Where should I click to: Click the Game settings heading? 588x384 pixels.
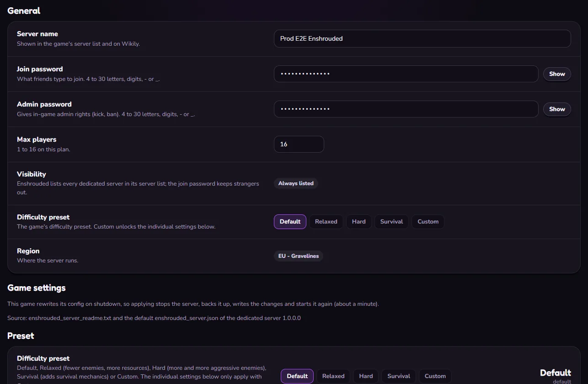pyautogui.click(x=37, y=288)
